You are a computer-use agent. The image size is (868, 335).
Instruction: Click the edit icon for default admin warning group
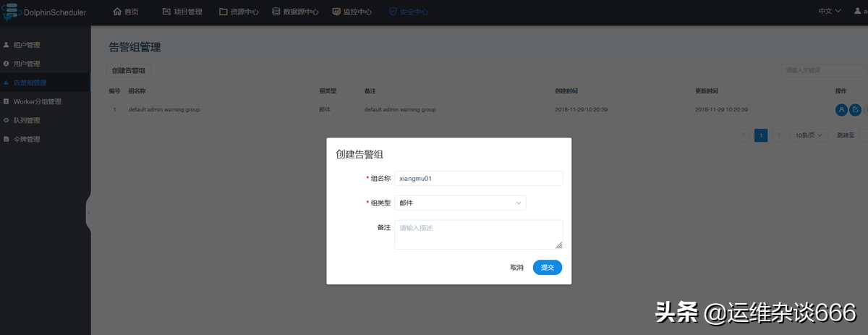pos(855,109)
